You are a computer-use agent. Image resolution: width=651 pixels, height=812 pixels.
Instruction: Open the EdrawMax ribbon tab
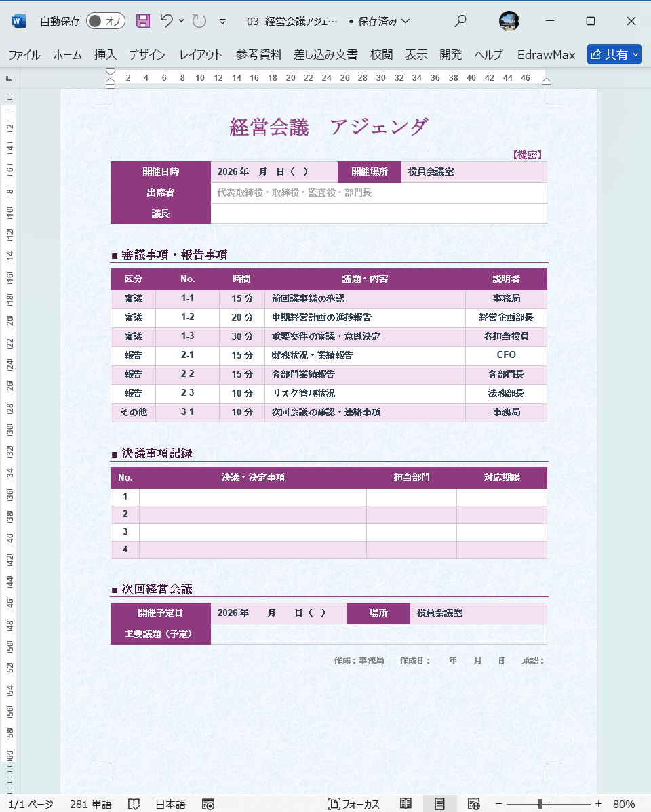[x=546, y=54]
